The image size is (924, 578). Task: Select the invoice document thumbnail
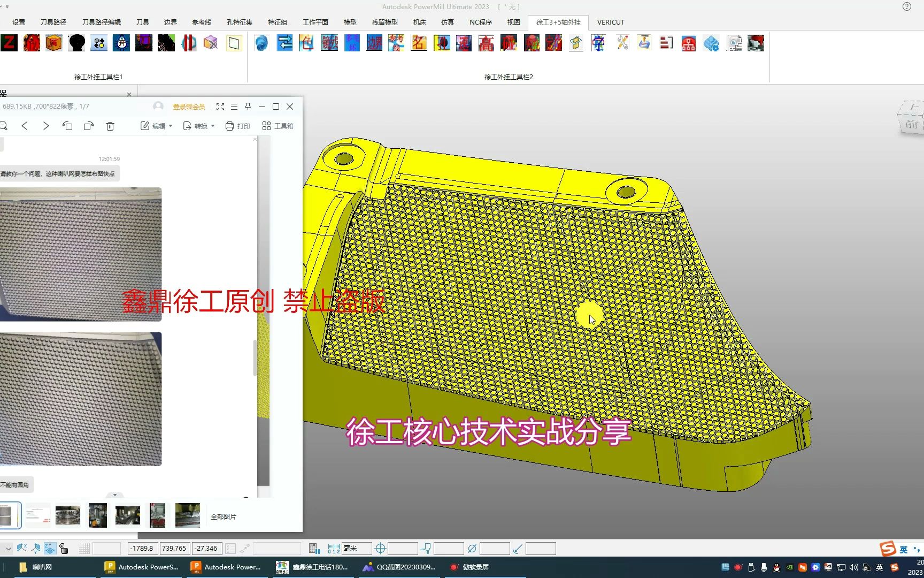pos(38,515)
